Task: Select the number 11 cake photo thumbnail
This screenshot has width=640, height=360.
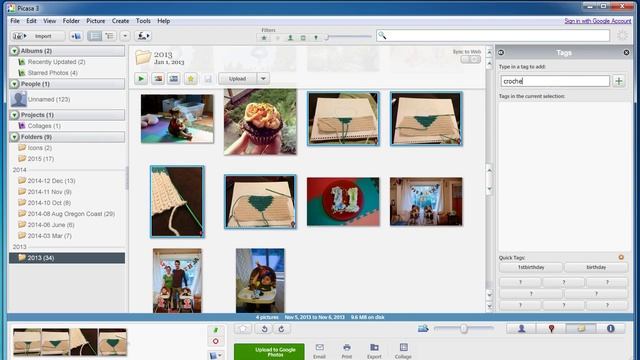Action: 343,202
